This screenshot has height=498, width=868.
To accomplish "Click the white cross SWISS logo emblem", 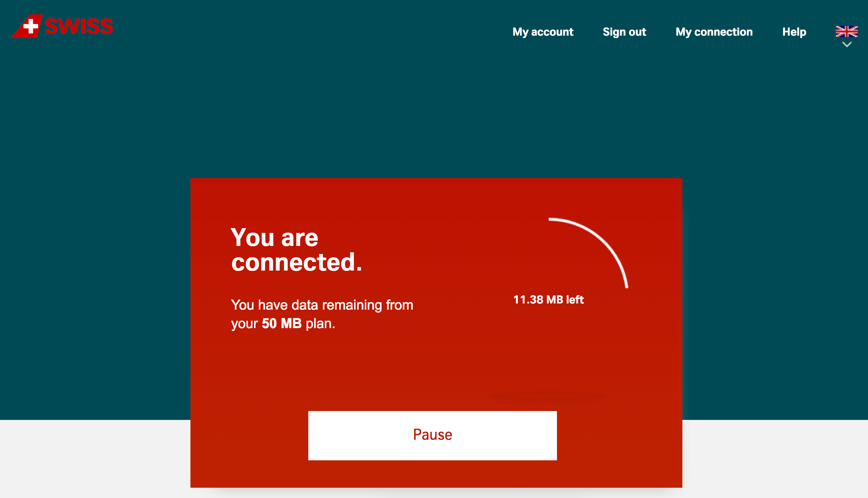I will [30, 26].
